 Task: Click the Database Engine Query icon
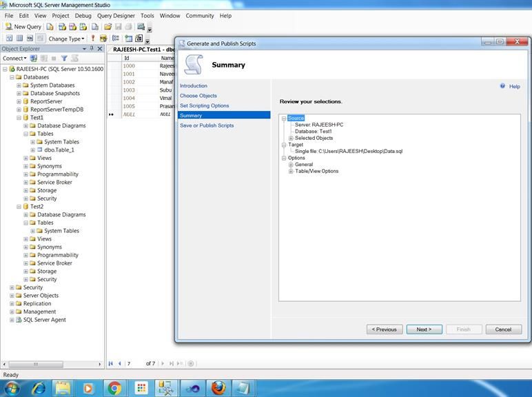[50, 26]
